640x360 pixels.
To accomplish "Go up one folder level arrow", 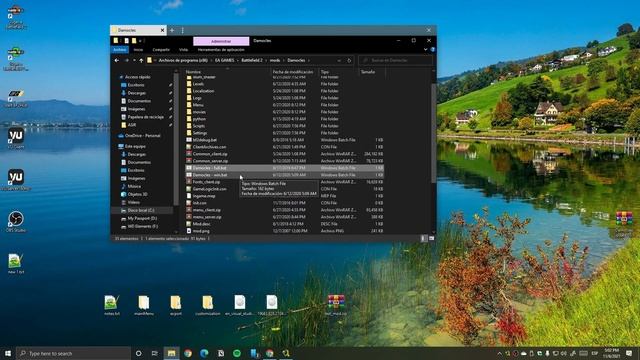I will [x=141, y=60].
